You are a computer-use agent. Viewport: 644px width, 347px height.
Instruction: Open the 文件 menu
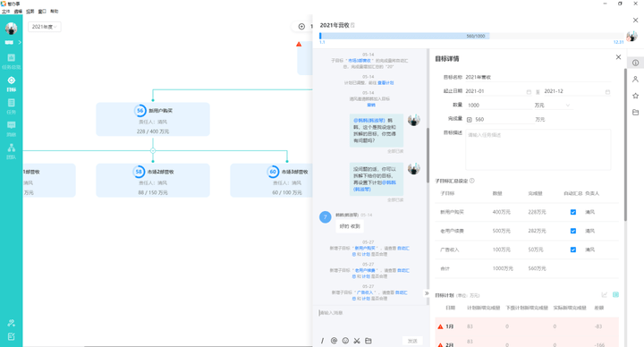pos(5,12)
